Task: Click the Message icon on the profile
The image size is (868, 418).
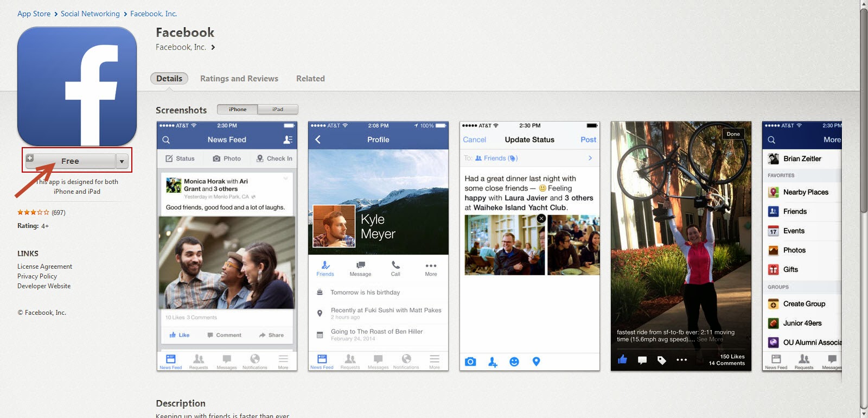Action: point(360,265)
